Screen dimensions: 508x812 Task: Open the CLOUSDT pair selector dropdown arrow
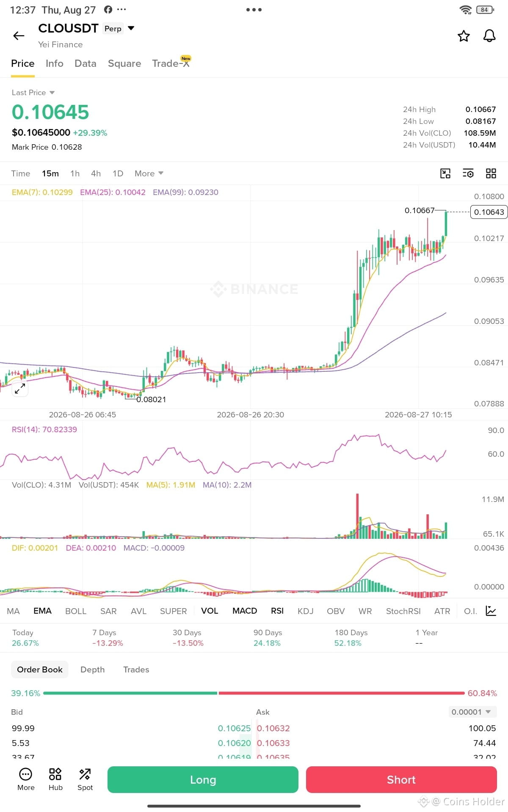[x=131, y=28]
